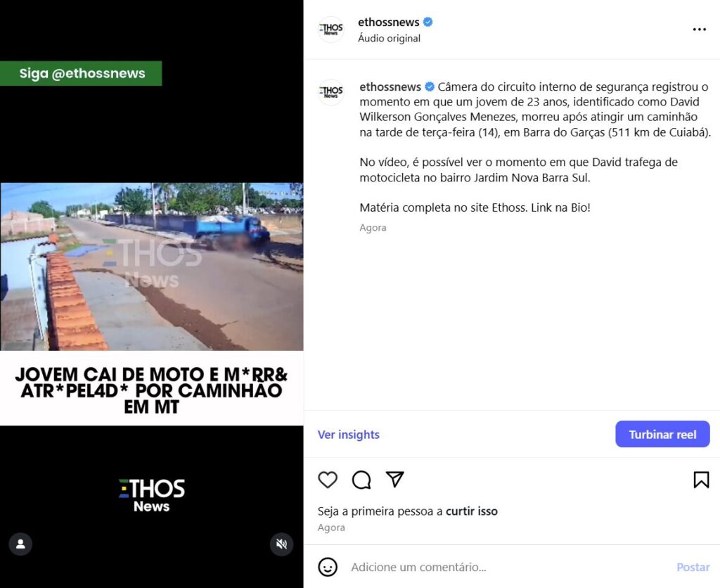Open Ver insights

coord(349,435)
